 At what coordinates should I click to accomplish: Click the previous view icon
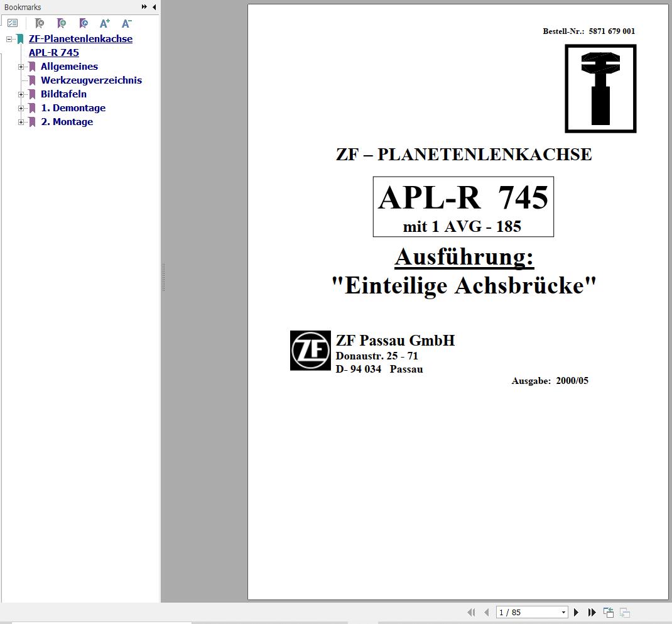pyautogui.click(x=608, y=612)
